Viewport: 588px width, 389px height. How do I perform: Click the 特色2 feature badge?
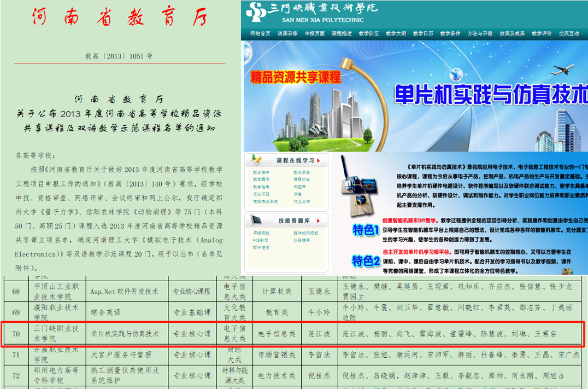pos(366,260)
